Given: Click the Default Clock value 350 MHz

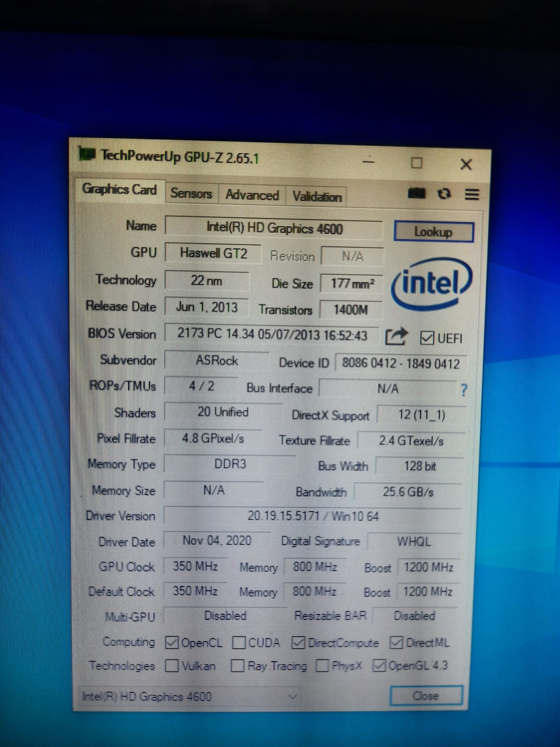Looking at the screenshot, I should 195,591.
